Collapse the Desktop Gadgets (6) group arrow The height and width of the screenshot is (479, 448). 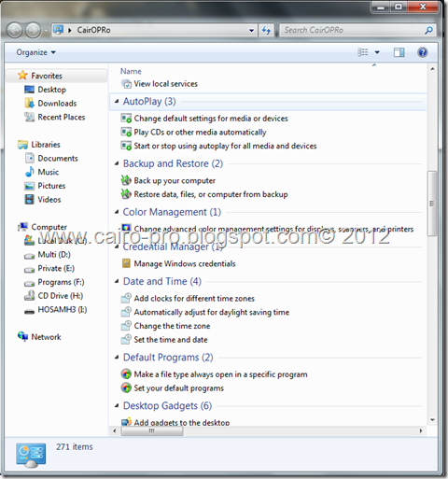pos(117,405)
